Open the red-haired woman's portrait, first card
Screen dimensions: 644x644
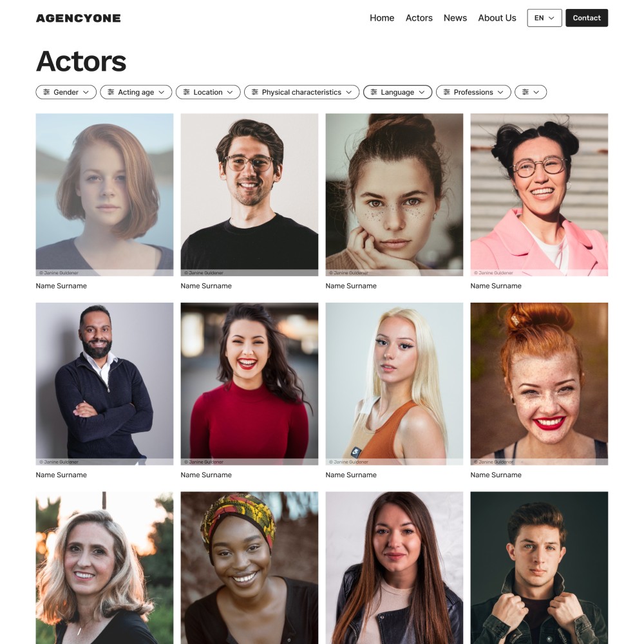coord(104,194)
